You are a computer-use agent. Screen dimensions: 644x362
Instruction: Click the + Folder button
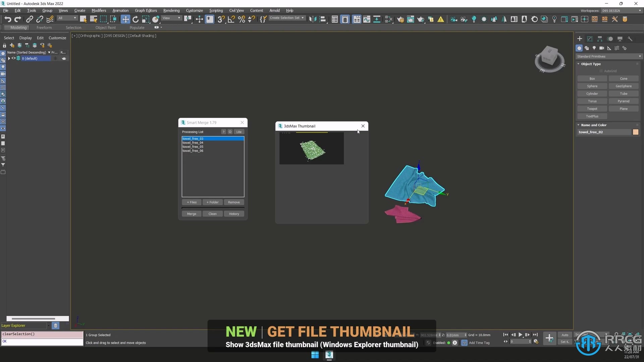point(213,202)
